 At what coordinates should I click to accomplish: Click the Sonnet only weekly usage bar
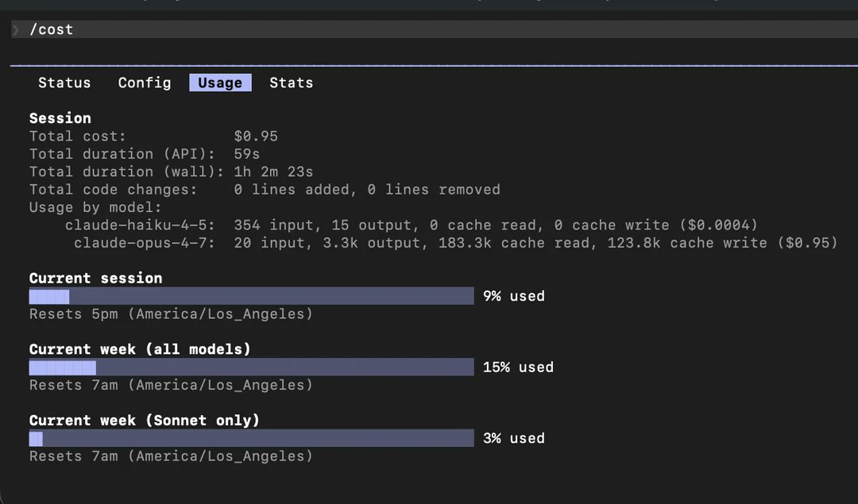click(252, 438)
